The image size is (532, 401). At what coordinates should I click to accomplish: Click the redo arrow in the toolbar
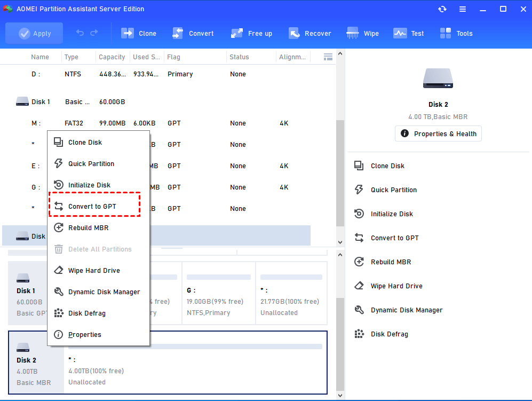click(x=94, y=33)
